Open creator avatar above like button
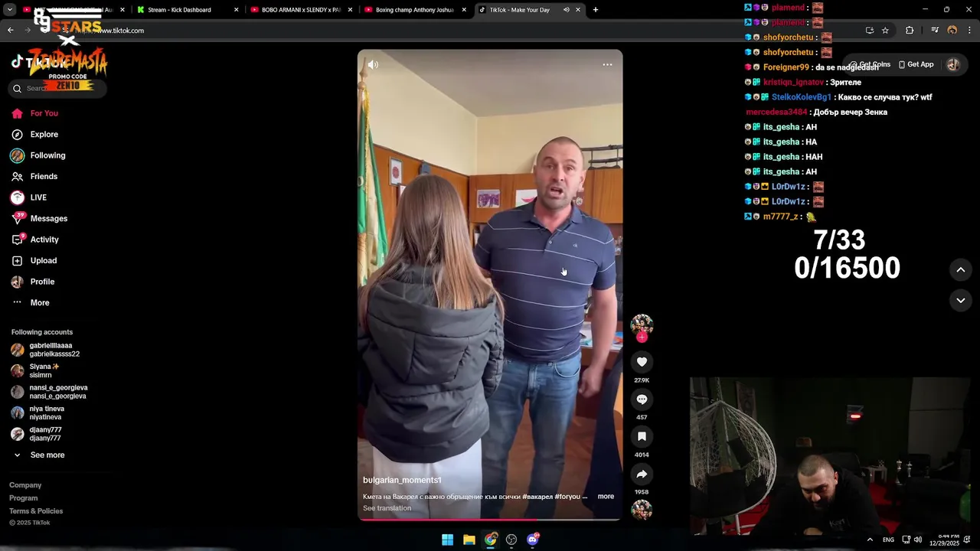Image resolution: width=980 pixels, height=551 pixels. (642, 324)
